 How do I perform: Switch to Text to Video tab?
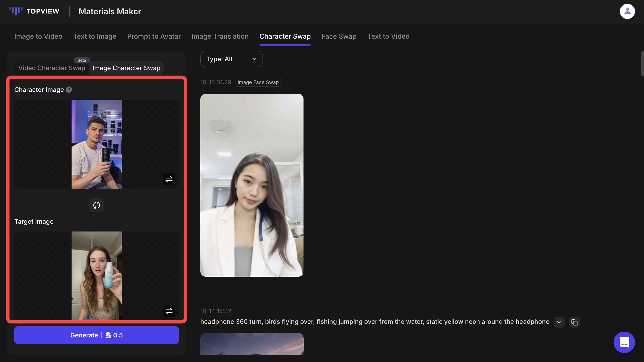click(388, 36)
